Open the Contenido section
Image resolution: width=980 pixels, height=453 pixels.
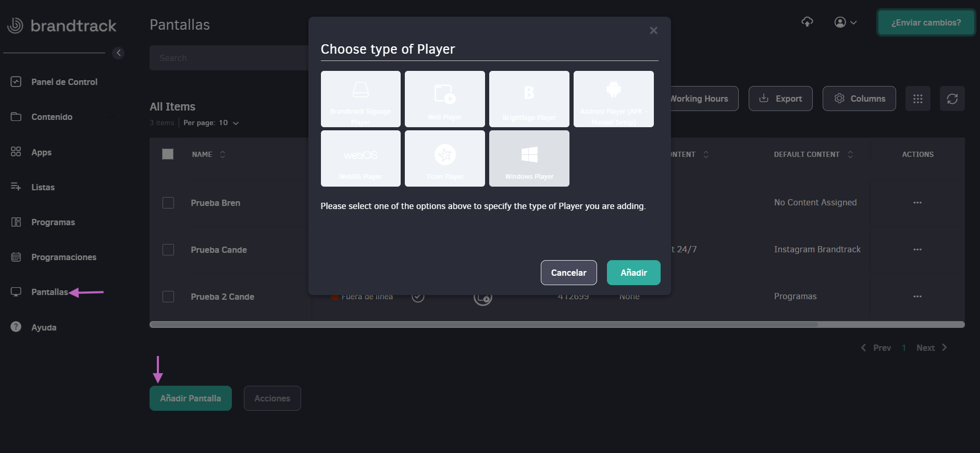pyautogui.click(x=52, y=117)
